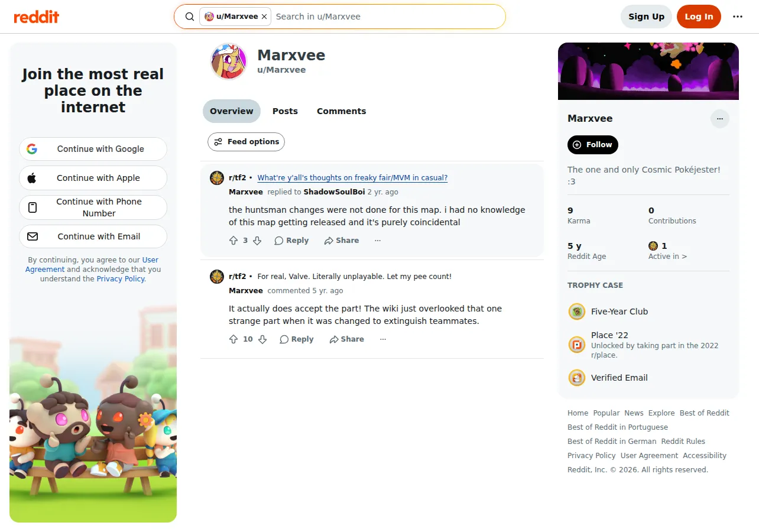Continue with Email sign-in
Screen dimensions: 759x532
93,236
